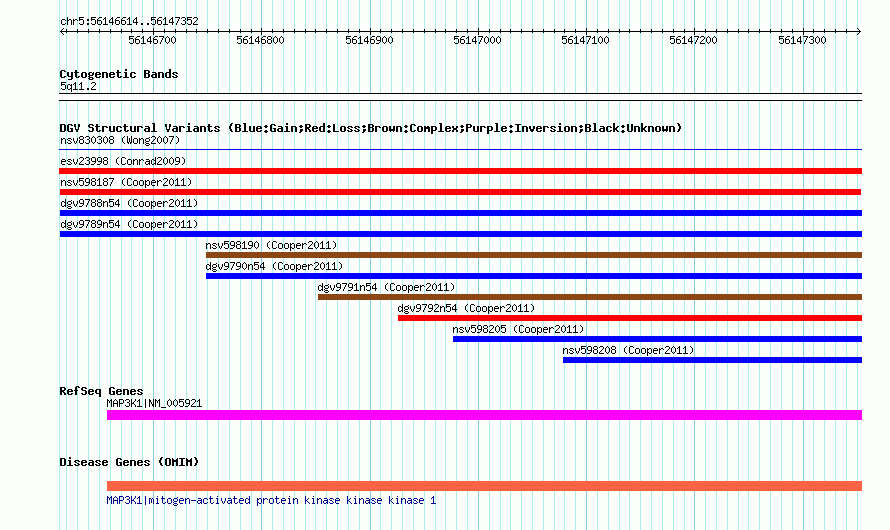Click the esv23998 (Conrad2009) red loss bar
Screen dimensions: 890x530
point(460,171)
